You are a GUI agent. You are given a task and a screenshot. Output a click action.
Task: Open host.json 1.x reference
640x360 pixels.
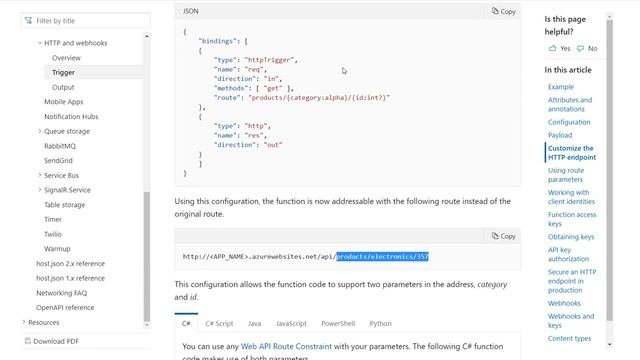pos(70,278)
